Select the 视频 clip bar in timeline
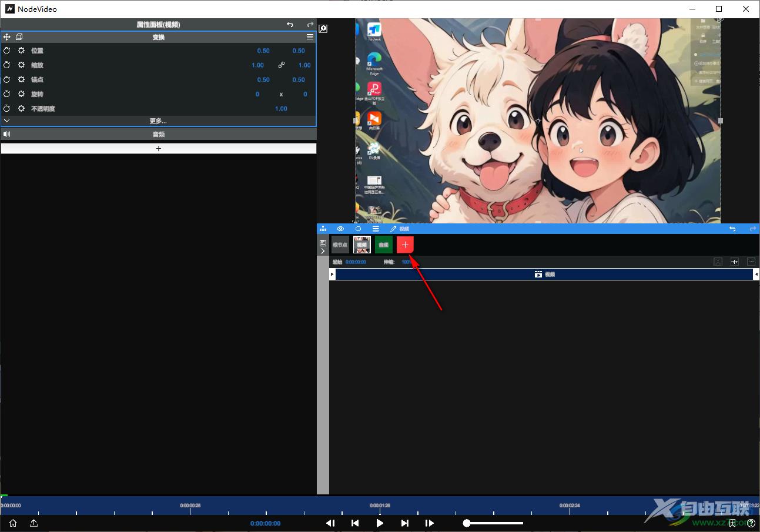The width and height of the screenshot is (760, 532). (x=545, y=275)
